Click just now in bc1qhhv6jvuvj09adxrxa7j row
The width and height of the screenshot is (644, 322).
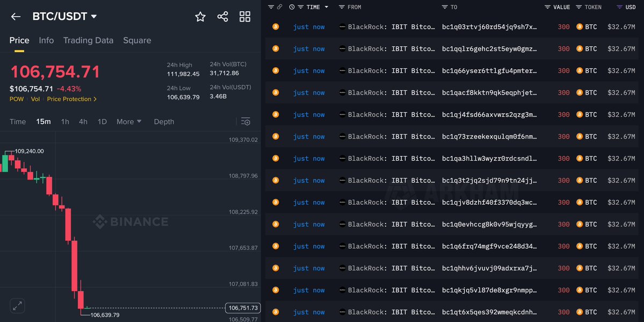309,268
